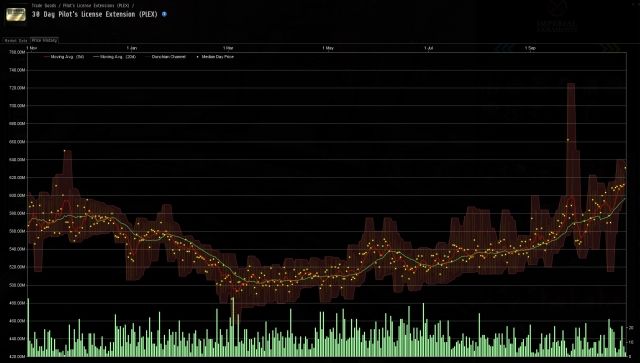The width and height of the screenshot is (640, 363).
Task: Switch to the Market Data tab
Action: [16, 40]
